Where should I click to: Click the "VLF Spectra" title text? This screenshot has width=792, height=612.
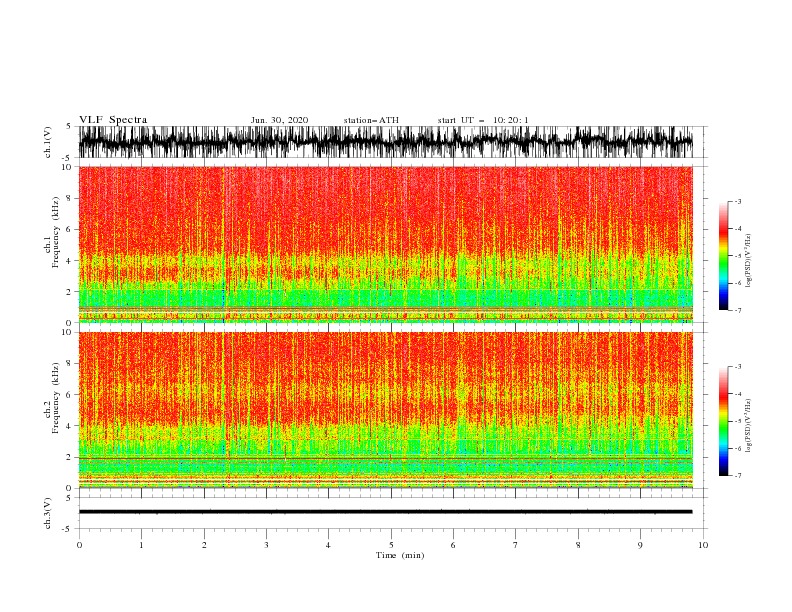(x=113, y=120)
